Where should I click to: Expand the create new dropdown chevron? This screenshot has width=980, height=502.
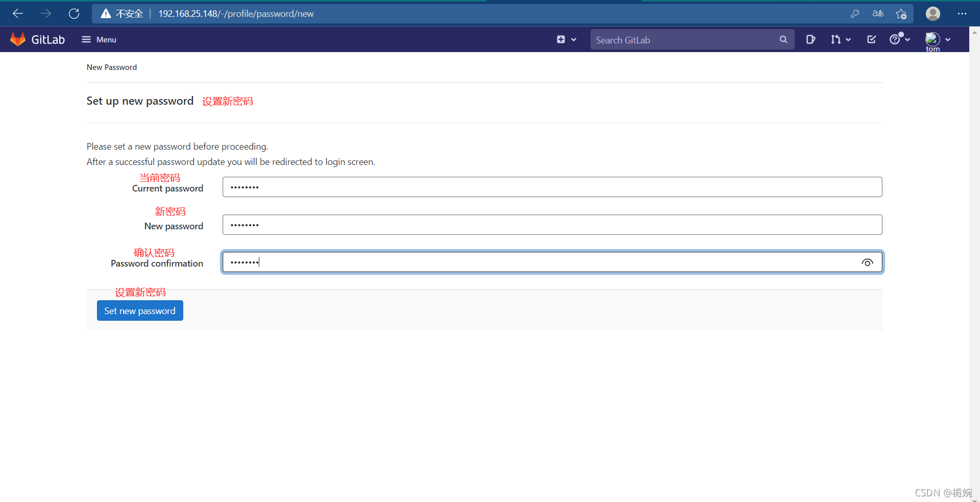(x=574, y=39)
